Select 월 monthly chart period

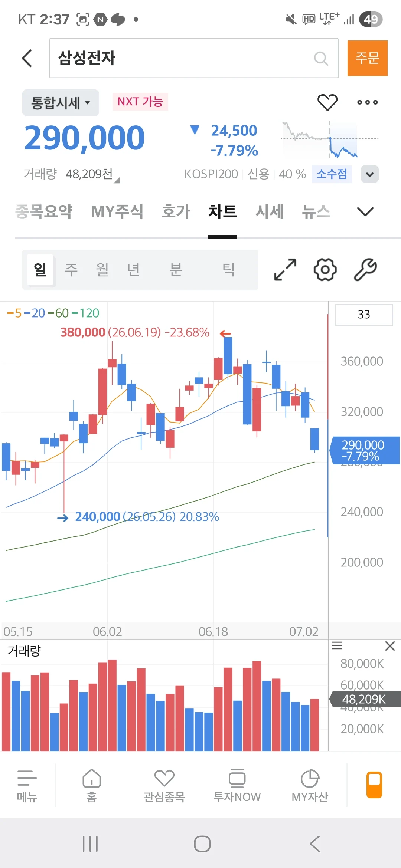click(102, 269)
